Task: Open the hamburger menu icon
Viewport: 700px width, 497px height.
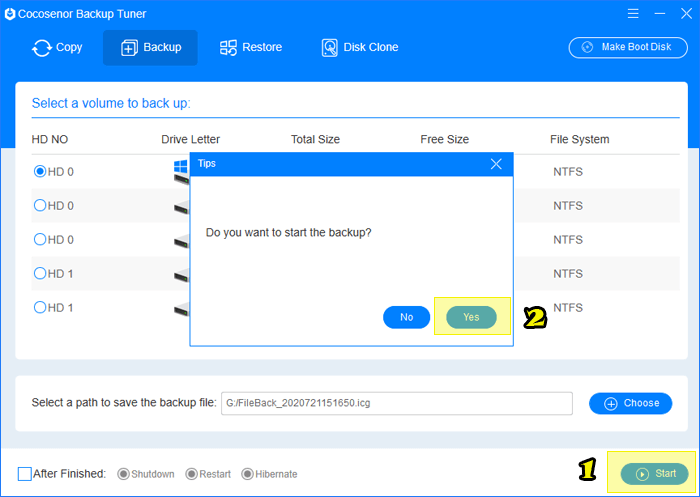Action: (633, 14)
